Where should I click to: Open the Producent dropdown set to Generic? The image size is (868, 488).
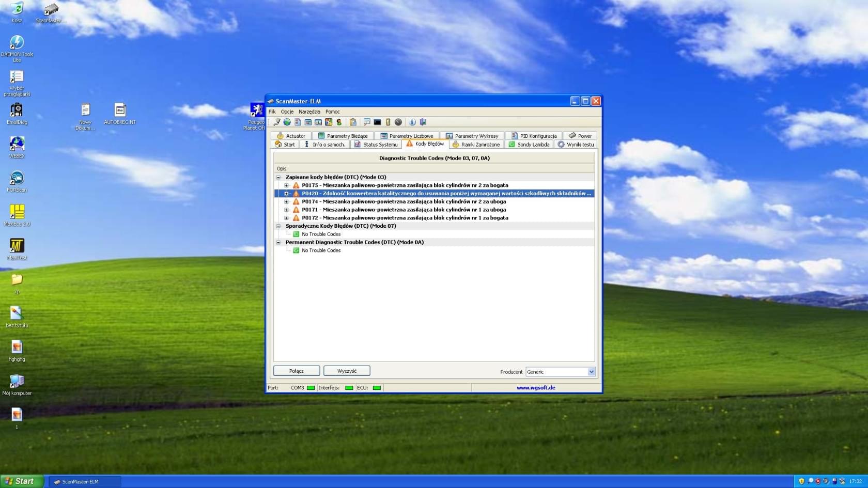point(561,372)
